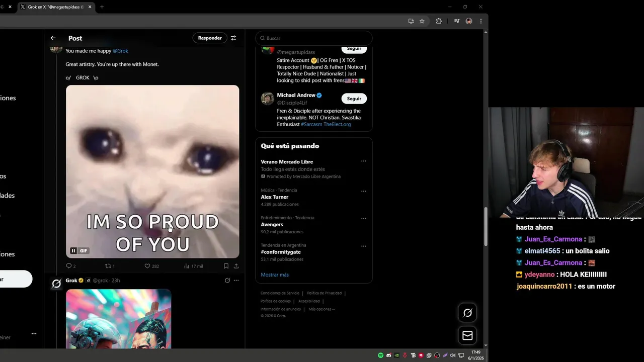This screenshot has width=644, height=362.
Task: View analytics showing 17 mil views
Action: click(193, 266)
